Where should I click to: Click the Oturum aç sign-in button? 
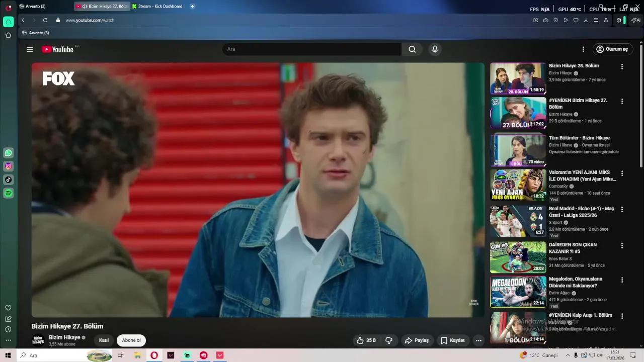click(612, 49)
